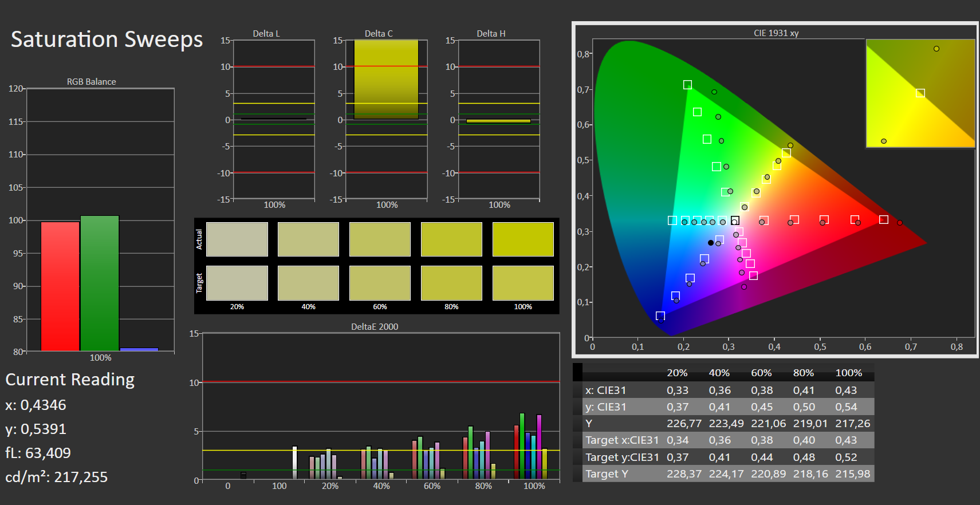Click the Target x:CIE31 row label
The width and height of the screenshot is (980, 505).
(x=621, y=440)
